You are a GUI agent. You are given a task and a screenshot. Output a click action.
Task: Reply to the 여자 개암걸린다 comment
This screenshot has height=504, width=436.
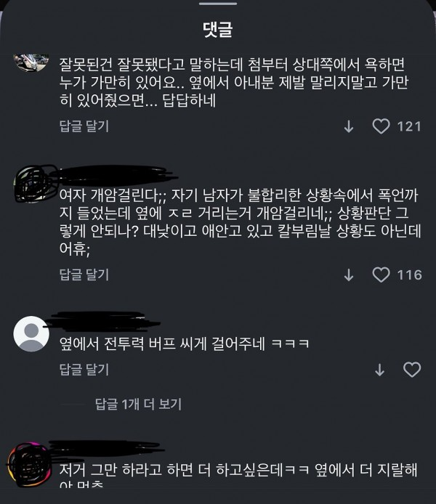click(84, 275)
